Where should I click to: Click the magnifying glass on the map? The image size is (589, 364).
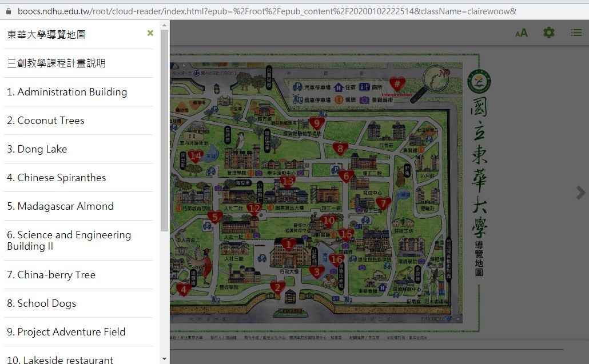tap(431, 85)
